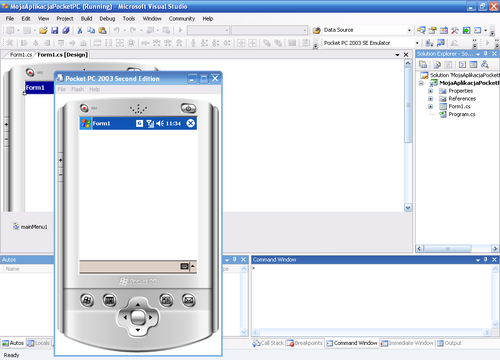The height and width of the screenshot is (360, 500).
Task: Toggle the on-screen keyboard input panel
Action: [184, 266]
